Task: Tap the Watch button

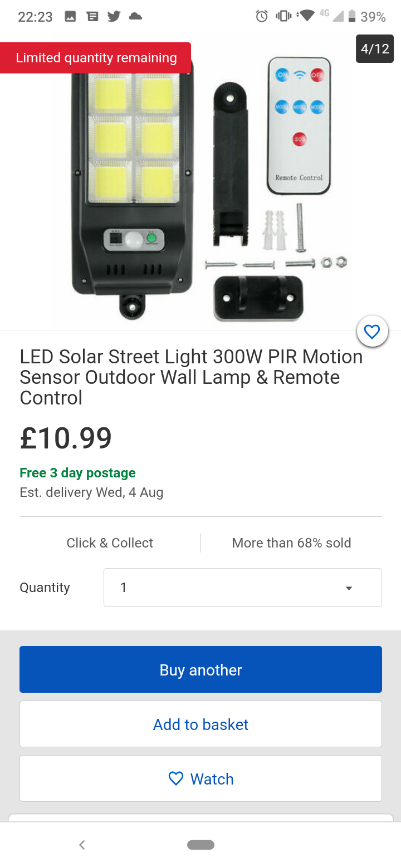Action: tap(200, 778)
